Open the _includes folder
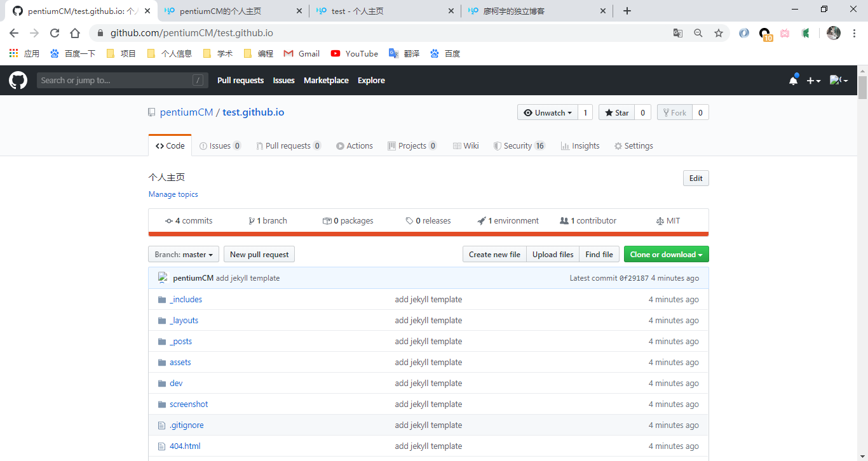The image size is (868, 461). pos(186,300)
